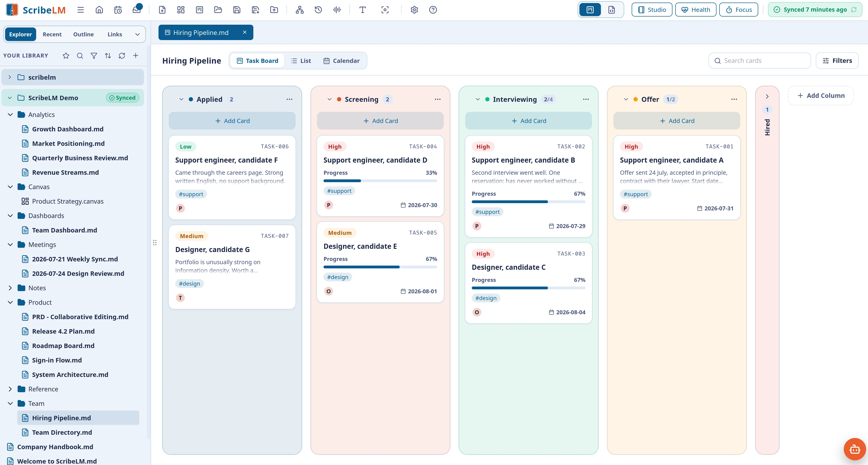Open Screening column options menu

[x=438, y=99]
